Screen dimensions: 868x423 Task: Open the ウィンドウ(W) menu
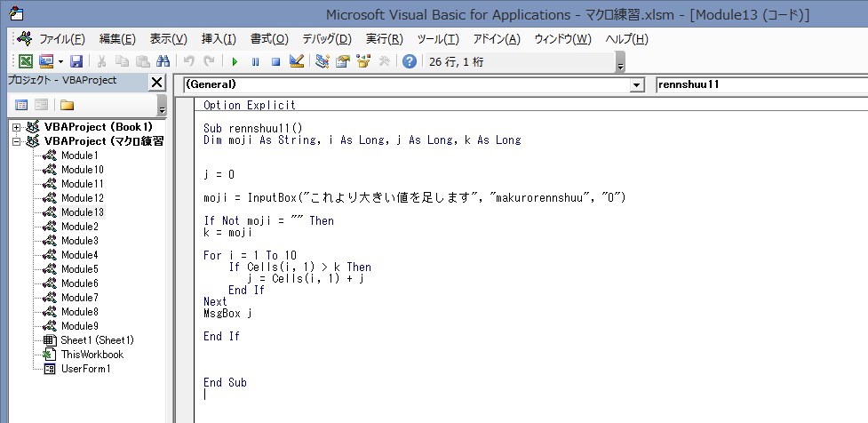click(x=563, y=39)
